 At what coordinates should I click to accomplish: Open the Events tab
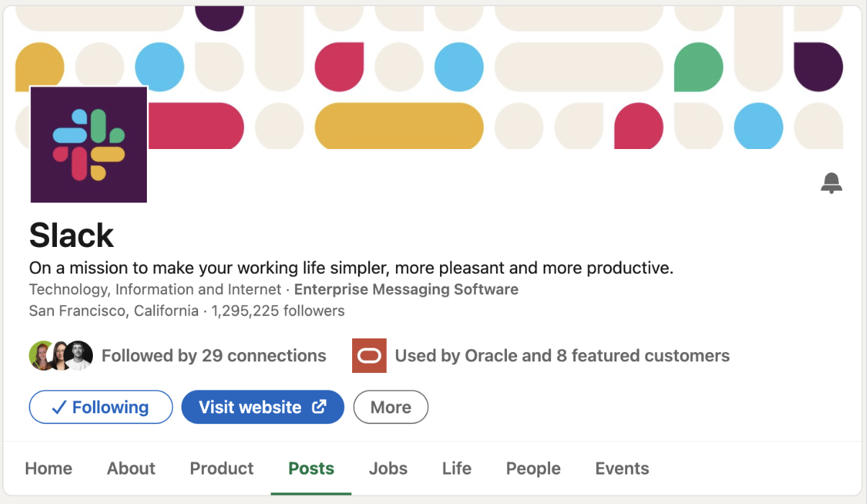coord(622,469)
